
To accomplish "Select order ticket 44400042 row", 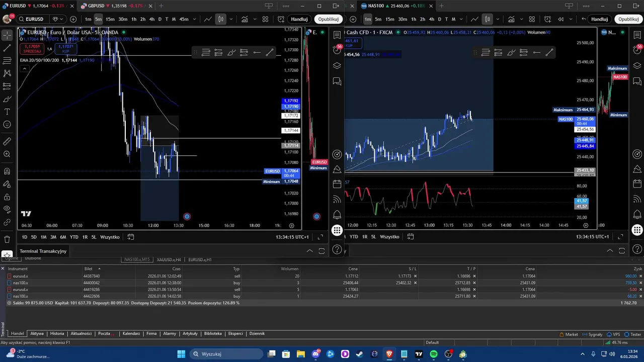I will pyautogui.click(x=322, y=283).
